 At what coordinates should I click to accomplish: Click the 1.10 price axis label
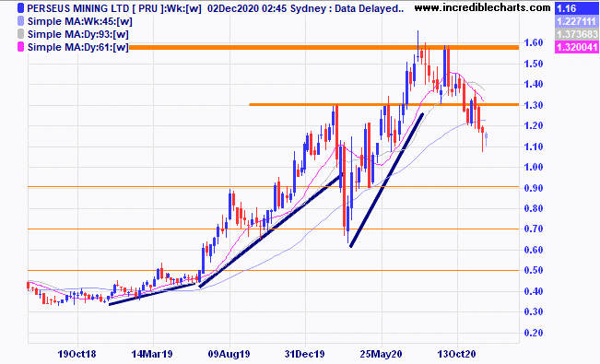click(x=534, y=147)
